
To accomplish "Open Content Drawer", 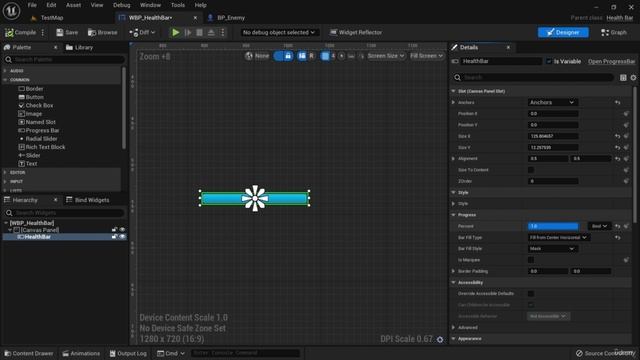I will tap(28, 353).
